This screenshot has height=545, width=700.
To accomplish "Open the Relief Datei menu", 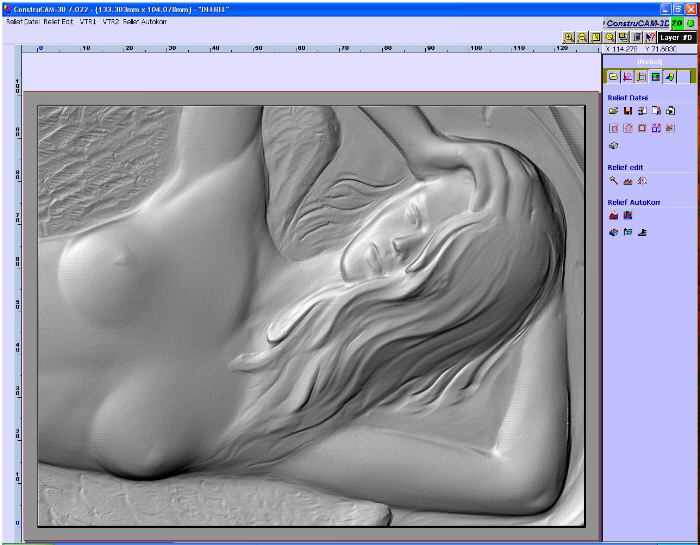I will [22, 21].
